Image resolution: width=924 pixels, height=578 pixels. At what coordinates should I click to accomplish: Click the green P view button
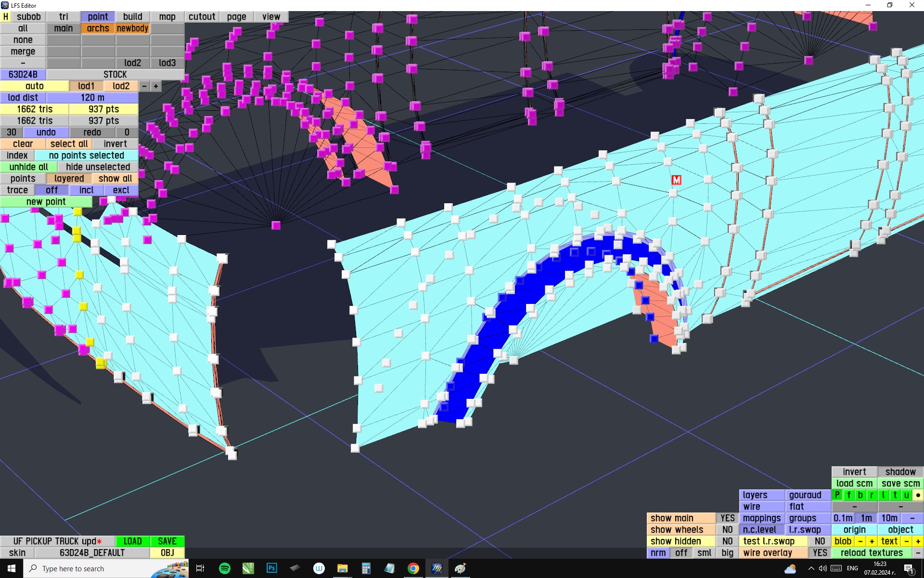click(837, 495)
